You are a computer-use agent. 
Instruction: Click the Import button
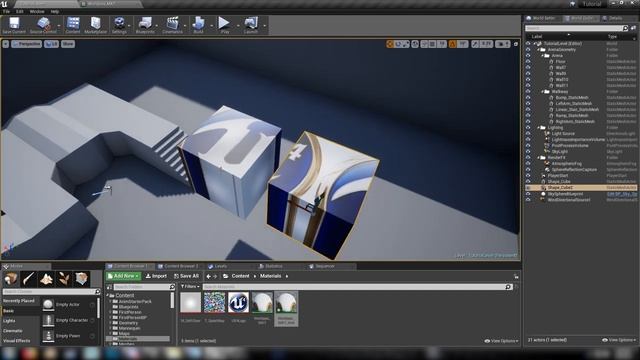click(x=156, y=276)
